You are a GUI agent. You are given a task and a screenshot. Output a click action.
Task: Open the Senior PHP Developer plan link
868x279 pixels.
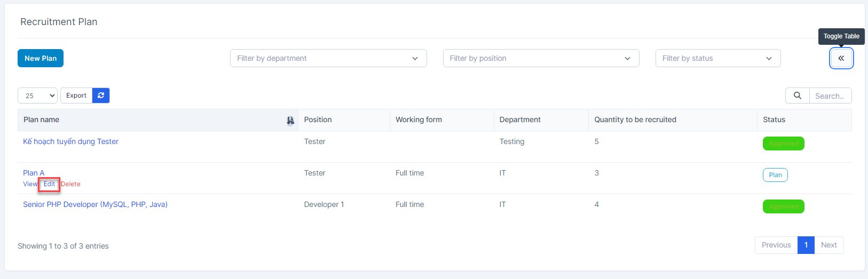[x=95, y=204]
